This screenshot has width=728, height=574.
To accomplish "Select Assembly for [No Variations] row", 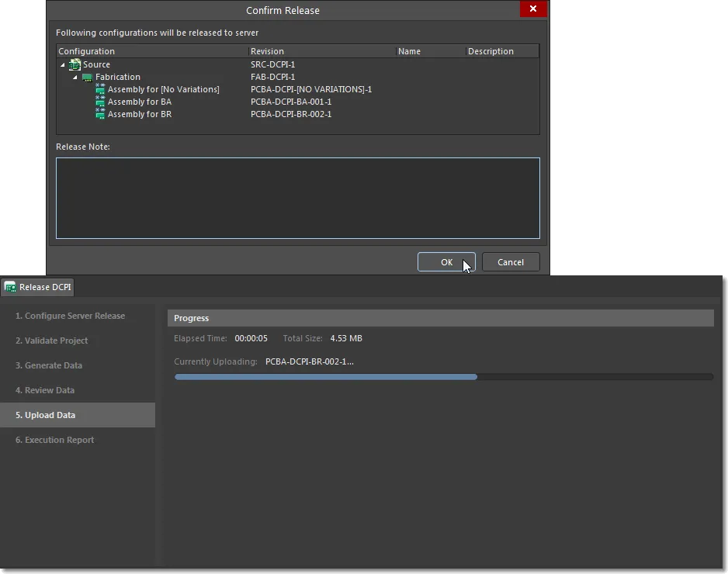I will pos(164,89).
